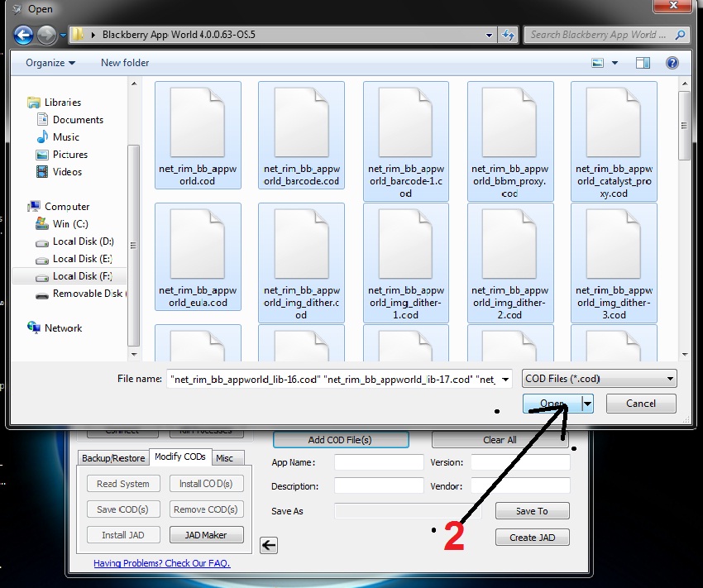The height and width of the screenshot is (588, 703).
Task: Select file net_rim_bb_appworld_img_dither-1.cod
Action: point(406,263)
